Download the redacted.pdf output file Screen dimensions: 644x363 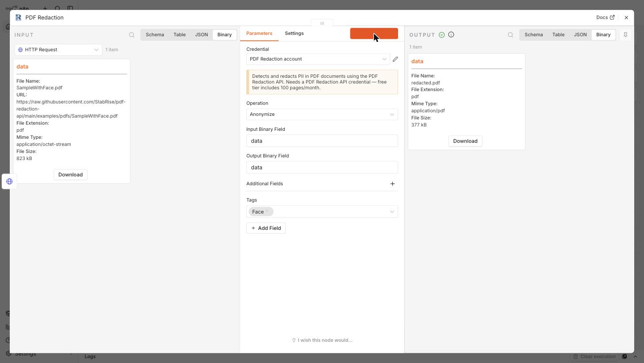tap(465, 141)
